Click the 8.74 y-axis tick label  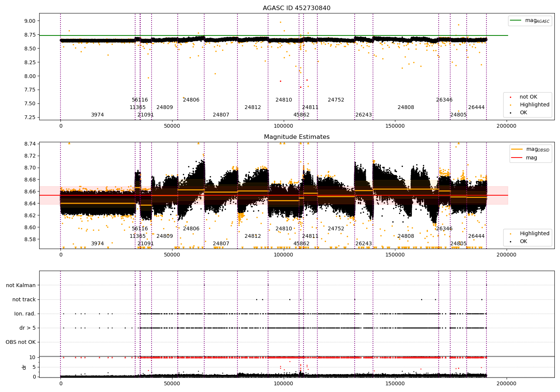[x=30, y=144]
